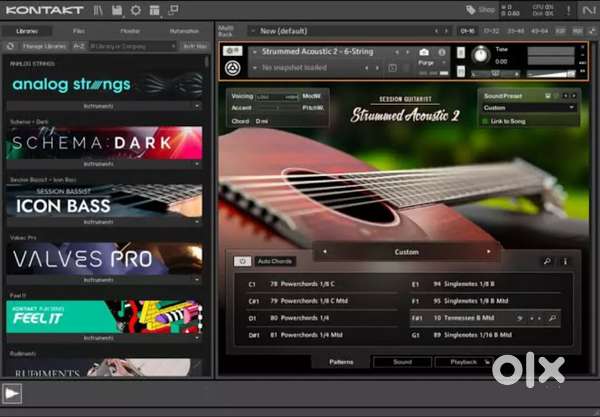The image size is (600, 417).
Task: Save the current snapshot
Action: [393, 68]
